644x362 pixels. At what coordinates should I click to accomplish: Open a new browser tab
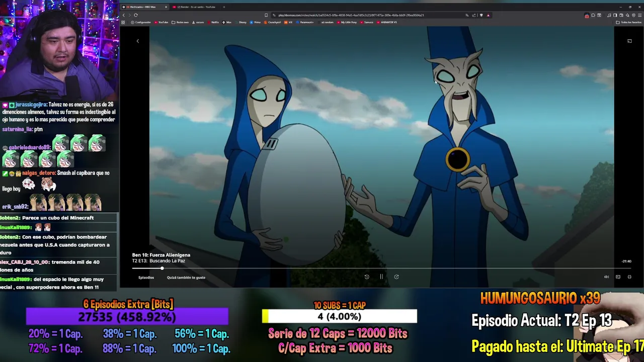coord(224,7)
